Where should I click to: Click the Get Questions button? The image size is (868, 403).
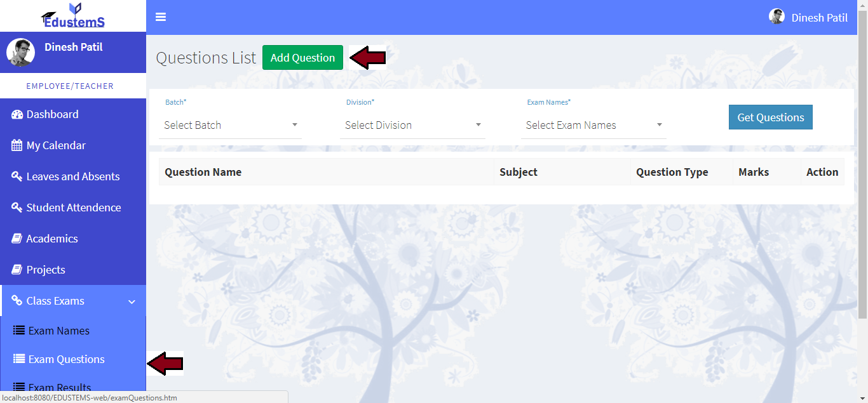tap(770, 117)
